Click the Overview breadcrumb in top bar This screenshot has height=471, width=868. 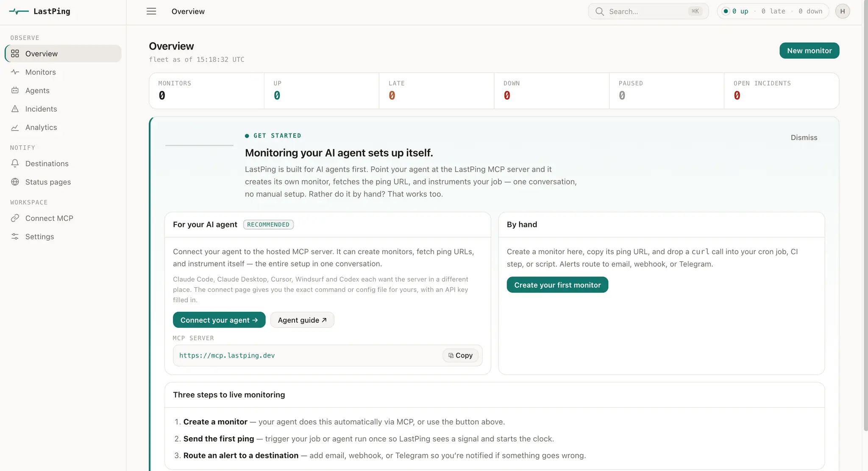coord(188,11)
